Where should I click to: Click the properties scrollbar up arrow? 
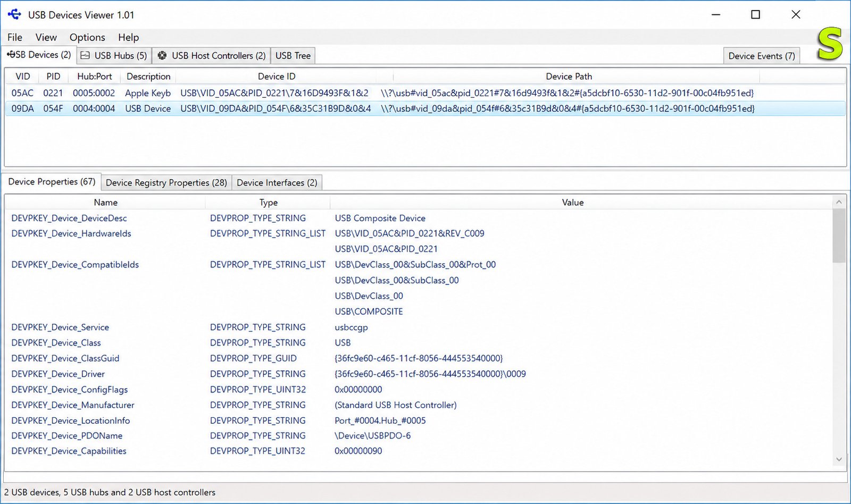(839, 202)
